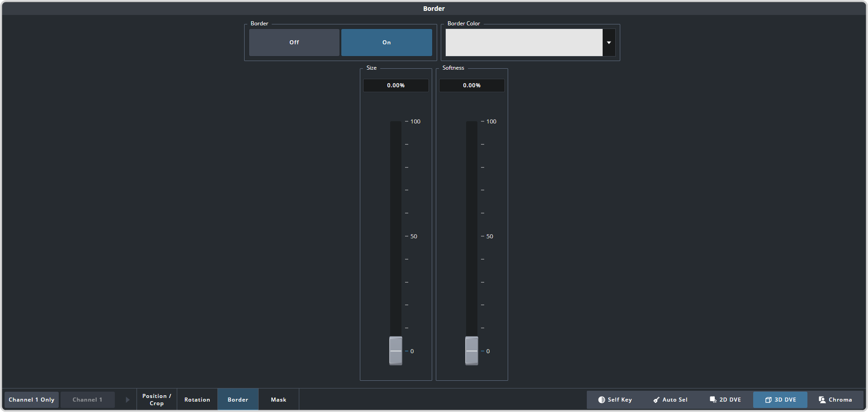The height and width of the screenshot is (412, 868).
Task: Switch to the Position / Crop tab
Action: pos(157,400)
